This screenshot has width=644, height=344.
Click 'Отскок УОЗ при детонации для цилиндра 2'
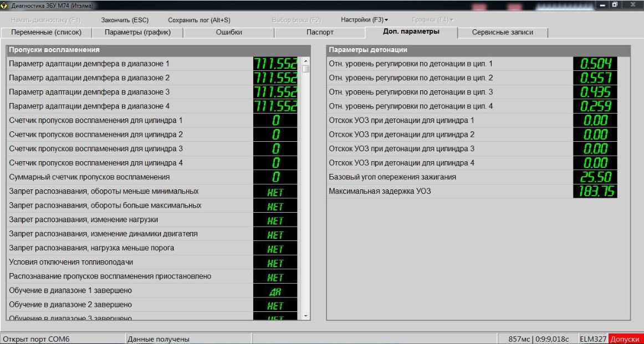click(472, 134)
